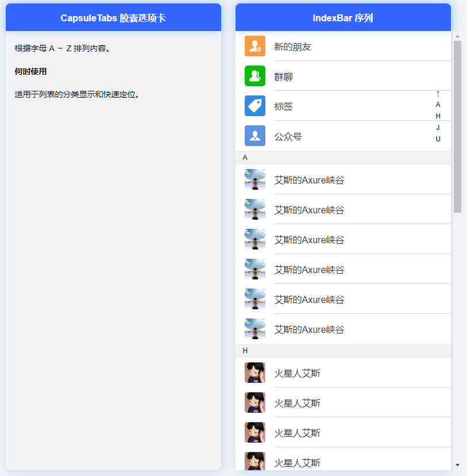The height and width of the screenshot is (476, 467).
Task: Click the vertical scrollbar thumb
Action: 457,126
